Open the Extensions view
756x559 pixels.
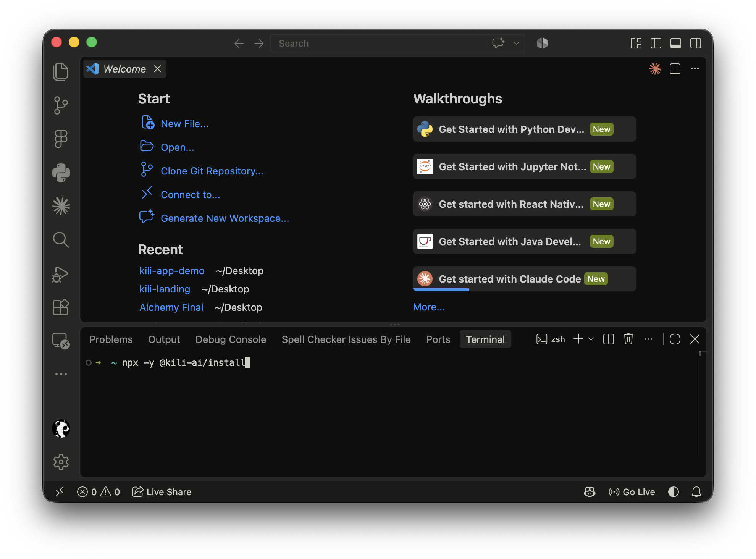click(x=61, y=307)
